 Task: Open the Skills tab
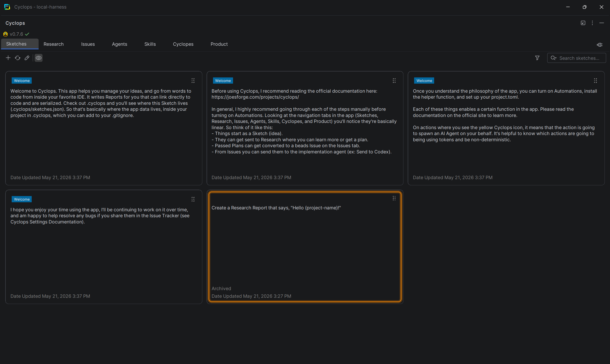(x=150, y=44)
